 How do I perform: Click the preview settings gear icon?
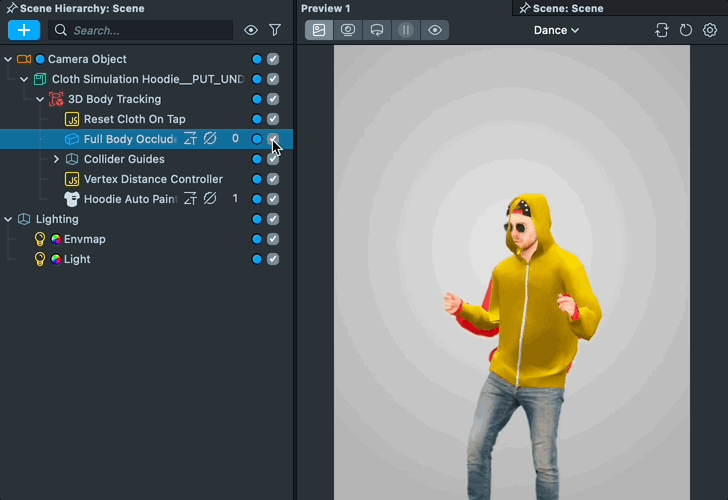pos(710,30)
